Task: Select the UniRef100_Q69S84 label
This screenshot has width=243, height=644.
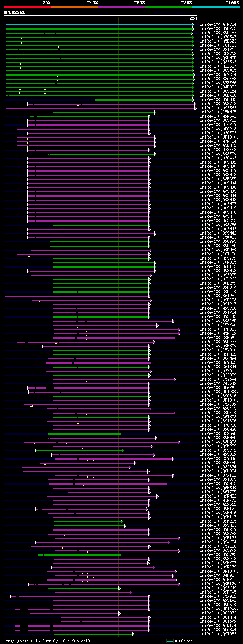Action: point(218,75)
